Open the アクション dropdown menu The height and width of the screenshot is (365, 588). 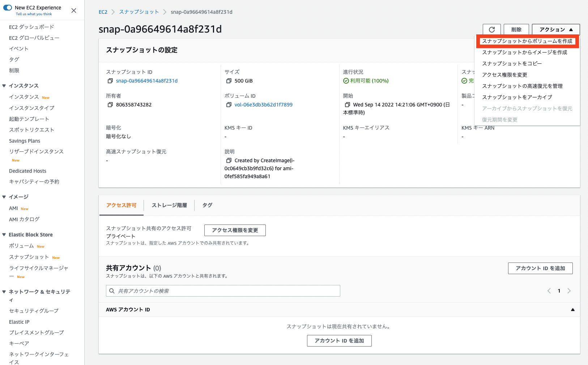pyautogui.click(x=556, y=30)
